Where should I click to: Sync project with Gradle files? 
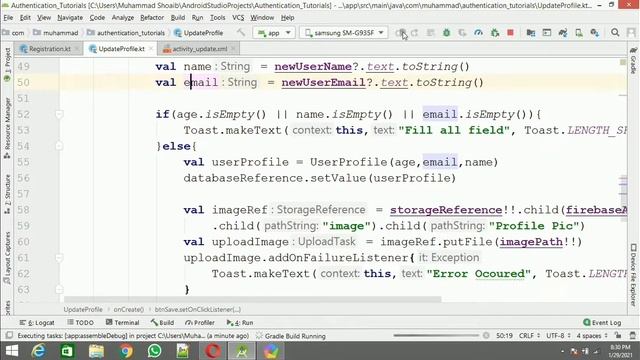click(563, 33)
